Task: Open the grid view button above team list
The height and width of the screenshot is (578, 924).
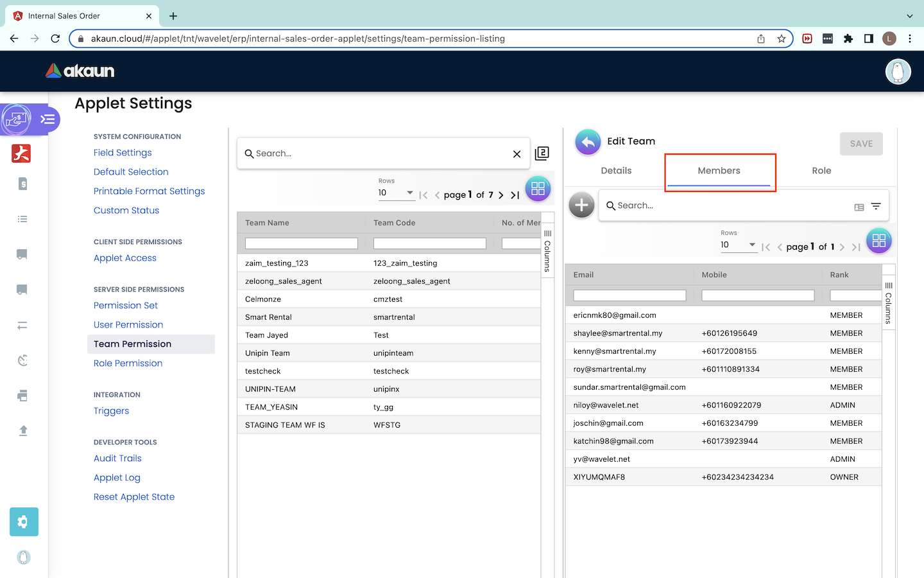Action: 538,189
